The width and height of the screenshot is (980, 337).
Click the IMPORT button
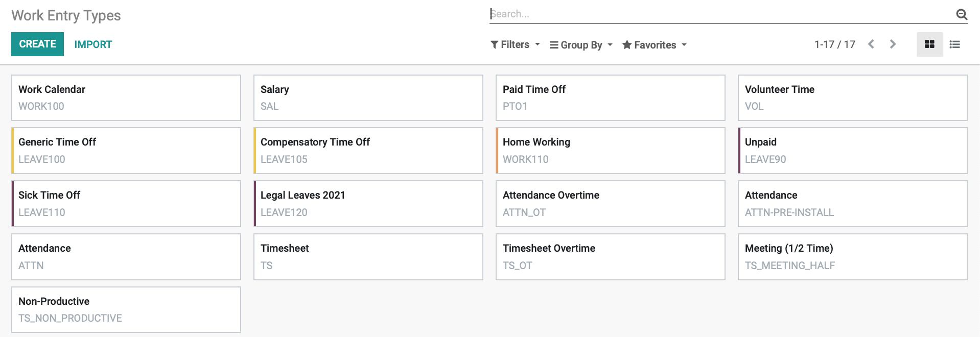coord(93,44)
